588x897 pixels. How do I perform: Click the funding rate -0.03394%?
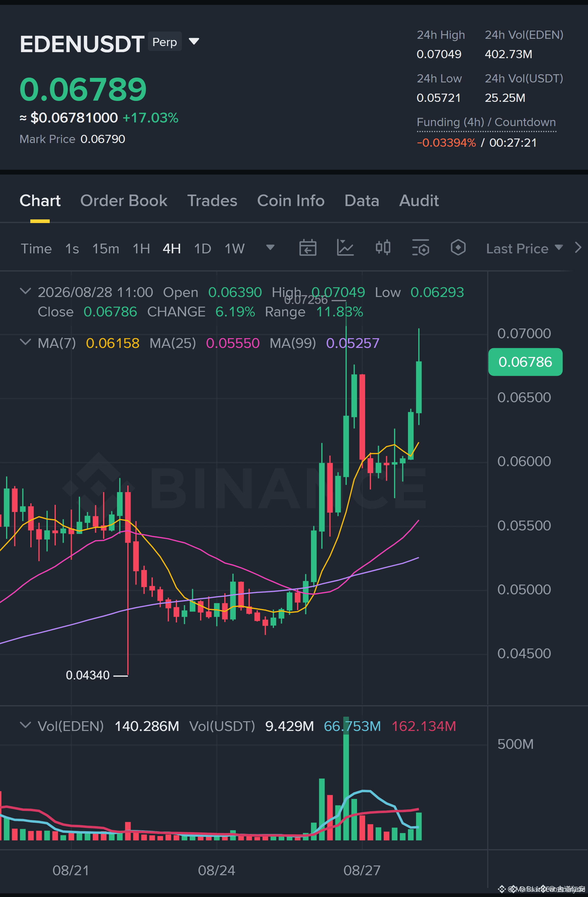(446, 143)
